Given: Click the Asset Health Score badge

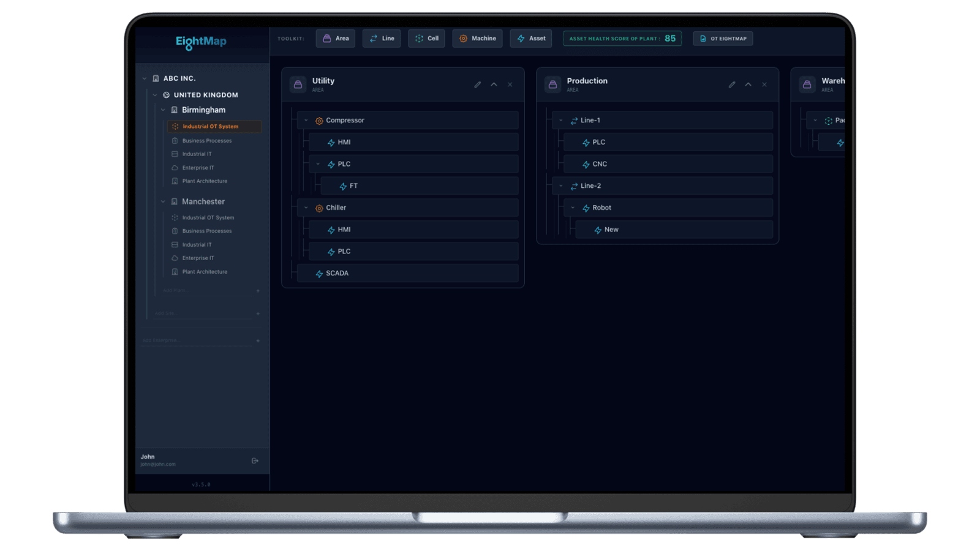Looking at the screenshot, I should pos(622,39).
